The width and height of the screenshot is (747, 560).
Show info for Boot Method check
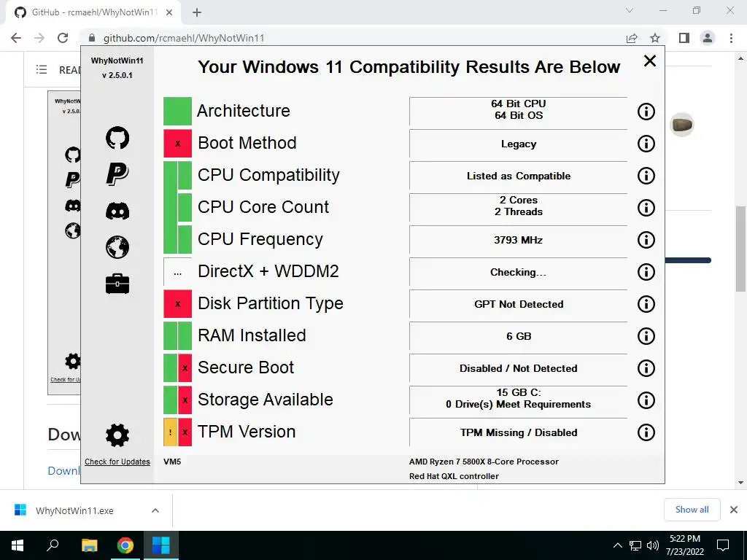646,144
